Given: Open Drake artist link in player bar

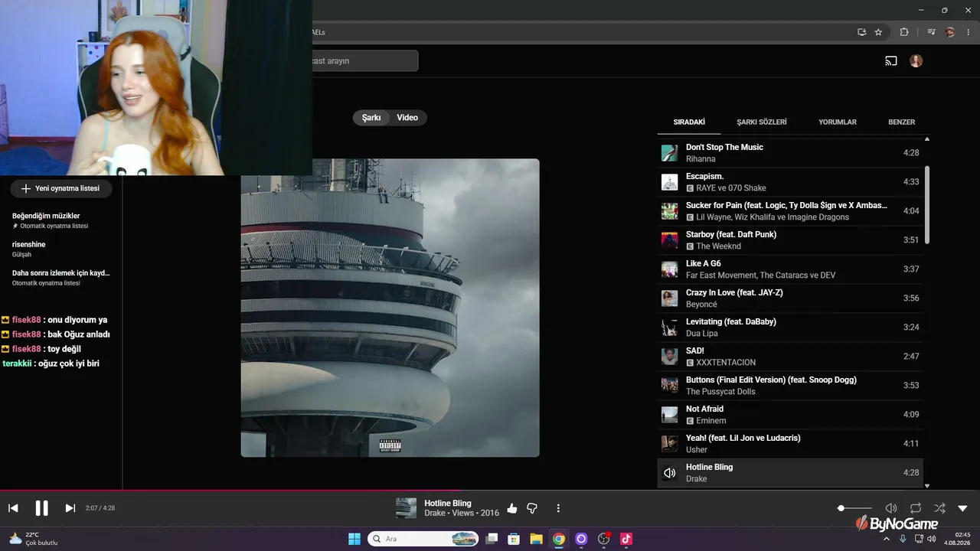Looking at the screenshot, I should [x=436, y=513].
